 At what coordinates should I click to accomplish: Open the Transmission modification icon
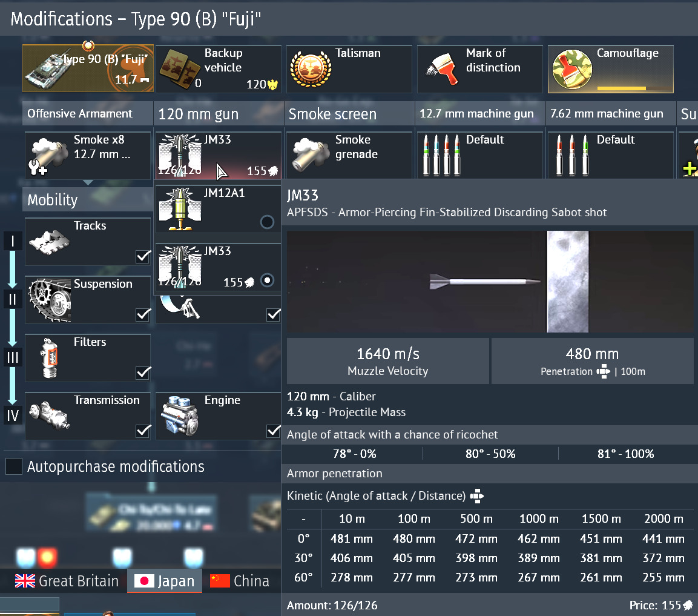(49, 416)
